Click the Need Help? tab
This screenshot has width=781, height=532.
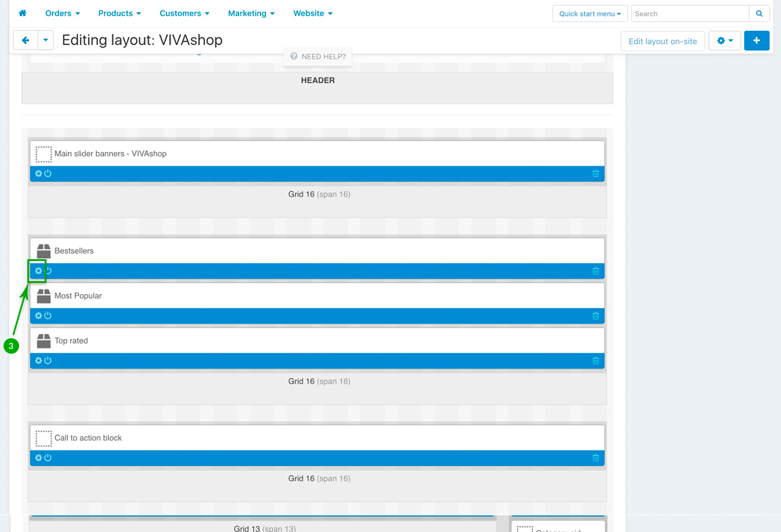click(x=318, y=56)
